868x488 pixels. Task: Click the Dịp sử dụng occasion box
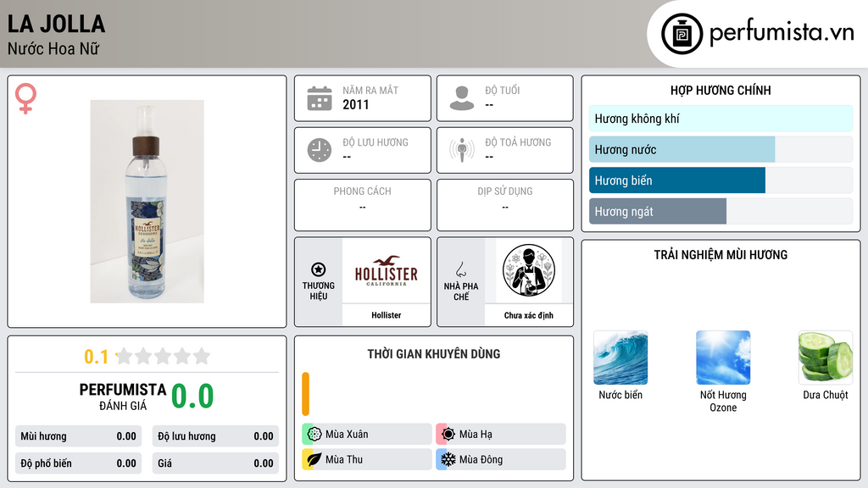tap(505, 205)
